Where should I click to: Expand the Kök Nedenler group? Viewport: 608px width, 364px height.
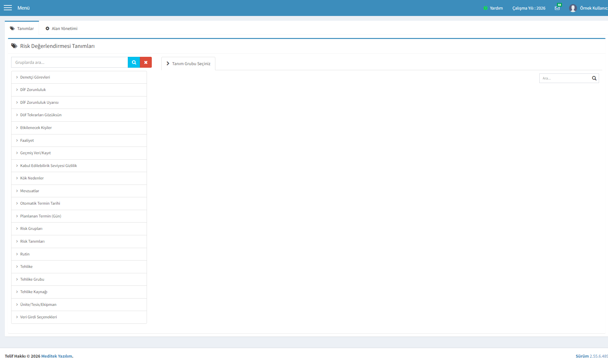79,178
